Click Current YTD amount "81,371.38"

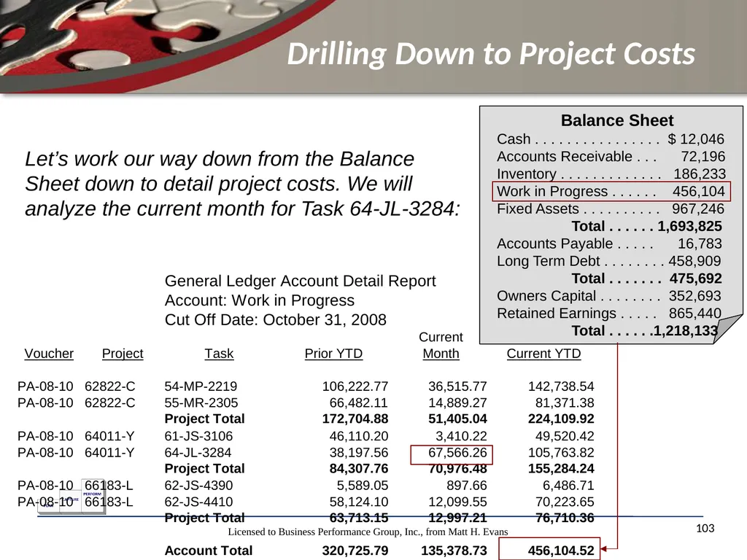coord(565,402)
